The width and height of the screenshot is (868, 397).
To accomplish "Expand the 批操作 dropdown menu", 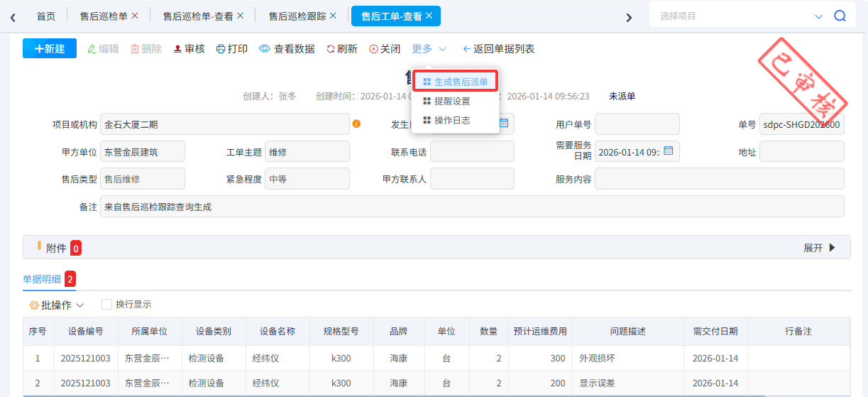I will click(x=57, y=305).
